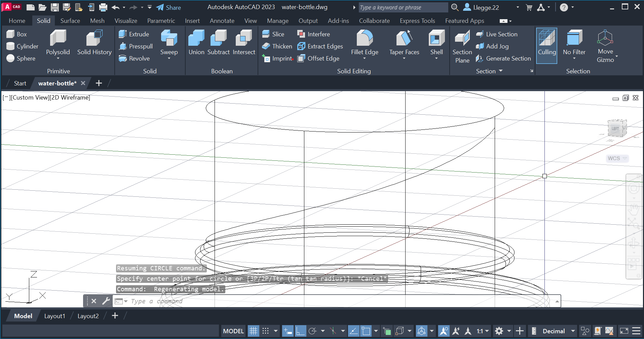Select the Interfere tool
Screen dimensions: 644x339
coord(313,34)
